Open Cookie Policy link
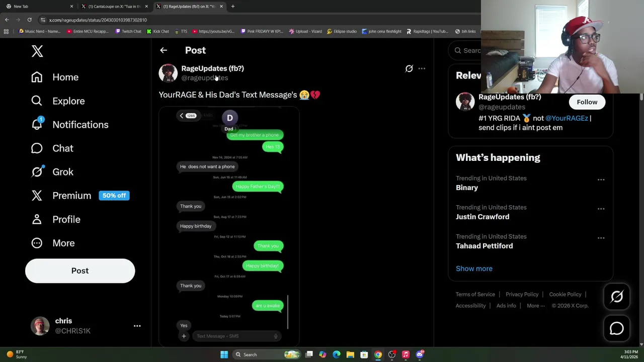The image size is (644, 362). [565, 294]
